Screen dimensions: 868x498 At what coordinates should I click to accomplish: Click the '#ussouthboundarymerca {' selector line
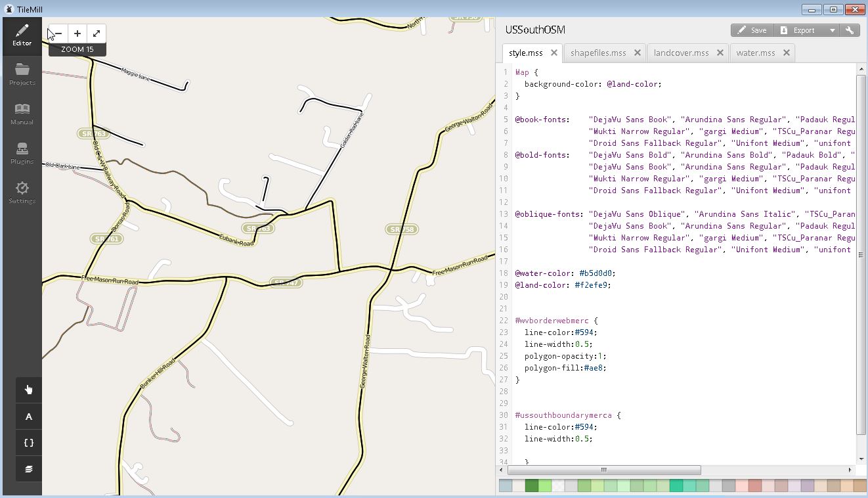pos(568,415)
